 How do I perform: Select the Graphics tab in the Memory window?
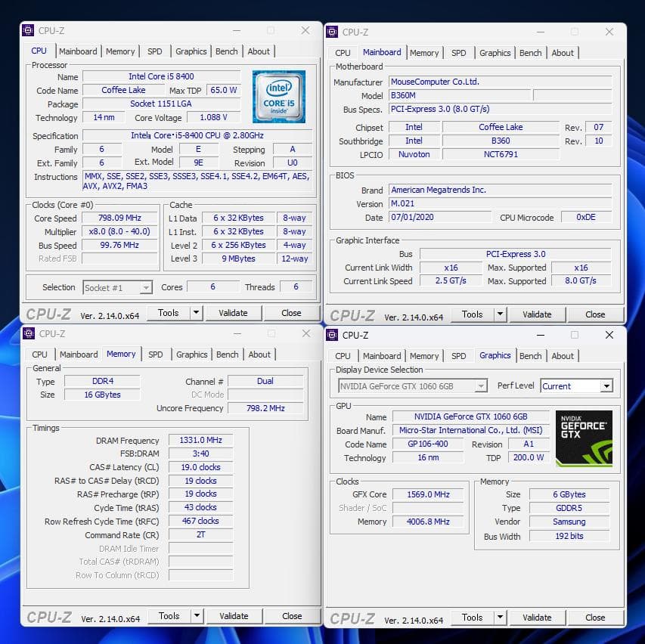[x=191, y=354]
